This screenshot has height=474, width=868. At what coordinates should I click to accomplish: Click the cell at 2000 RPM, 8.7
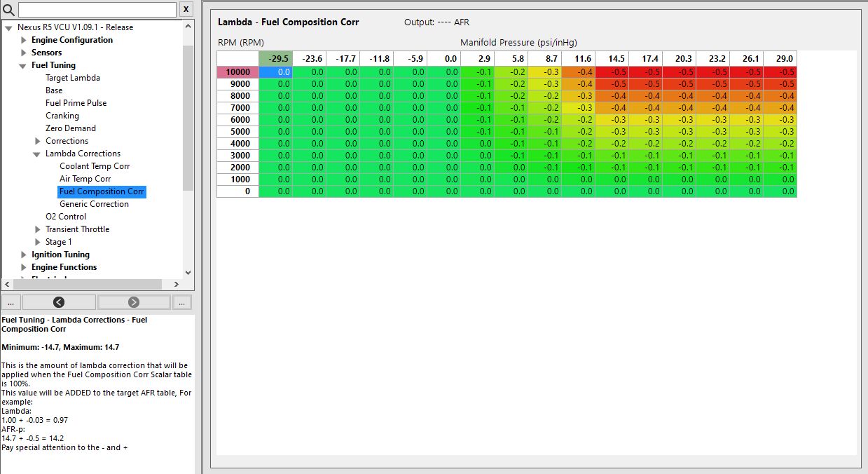544,168
